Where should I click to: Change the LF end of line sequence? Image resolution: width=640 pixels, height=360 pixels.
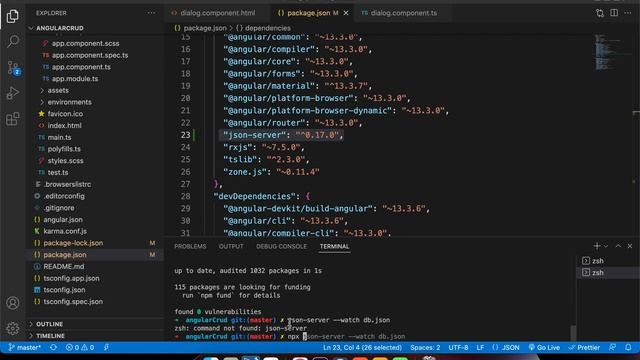coord(480,348)
